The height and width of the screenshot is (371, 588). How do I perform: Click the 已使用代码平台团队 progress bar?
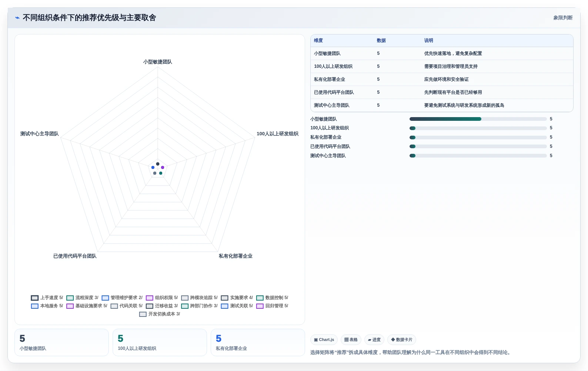478,146
